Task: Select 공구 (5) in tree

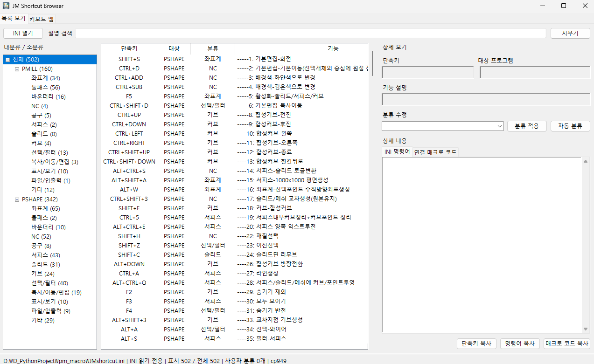Action: coord(41,115)
